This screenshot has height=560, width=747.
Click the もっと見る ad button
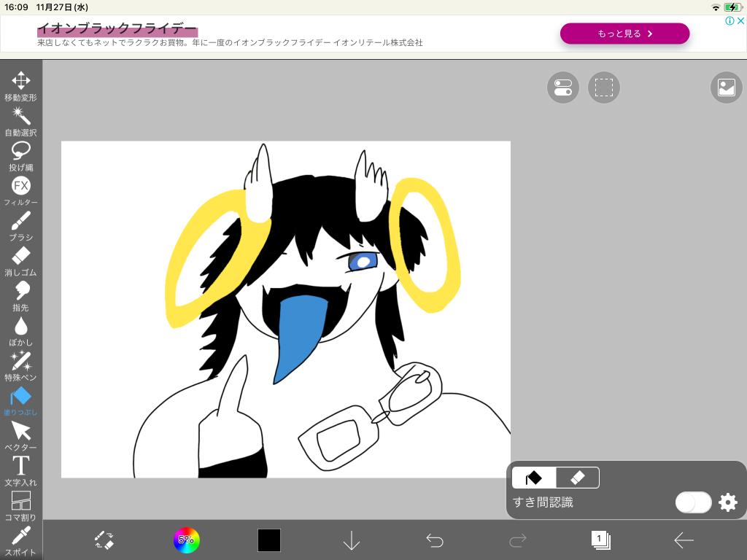pyautogui.click(x=624, y=34)
